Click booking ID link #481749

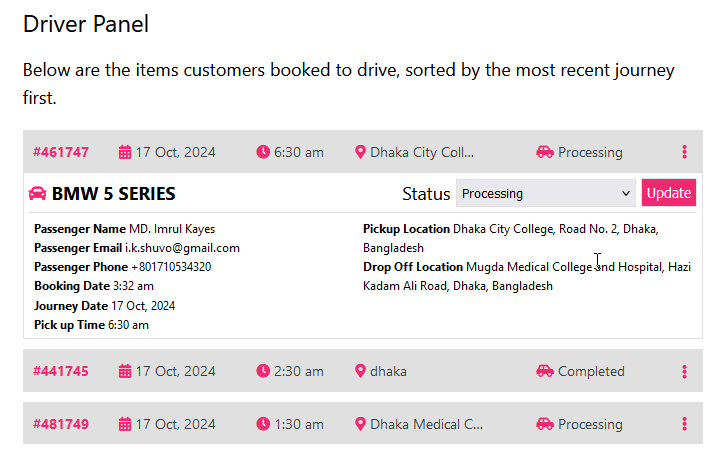point(61,424)
